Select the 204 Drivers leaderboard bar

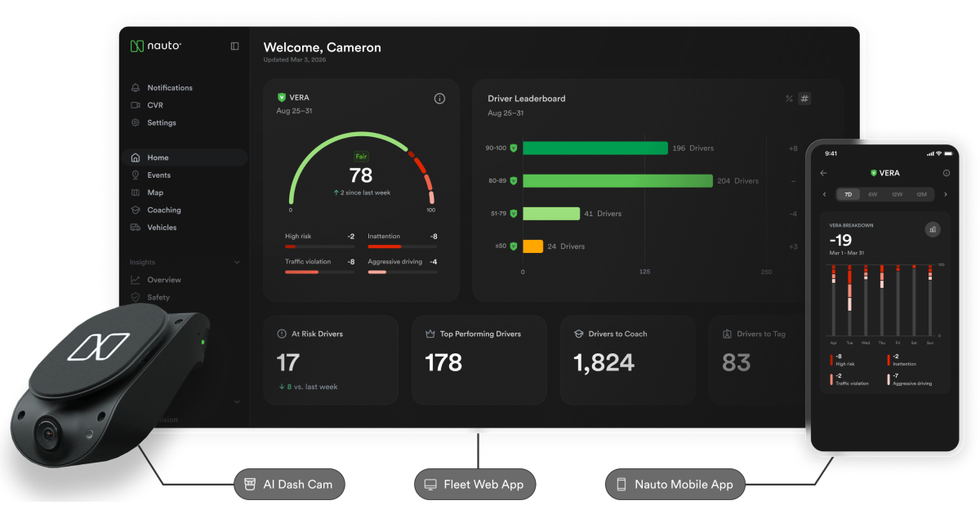[618, 181]
